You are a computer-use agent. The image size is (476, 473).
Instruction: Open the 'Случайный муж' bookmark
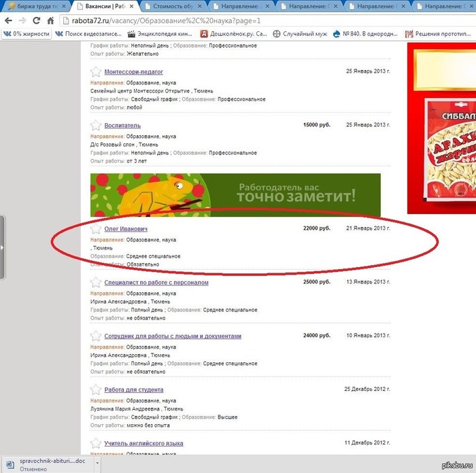click(x=299, y=33)
